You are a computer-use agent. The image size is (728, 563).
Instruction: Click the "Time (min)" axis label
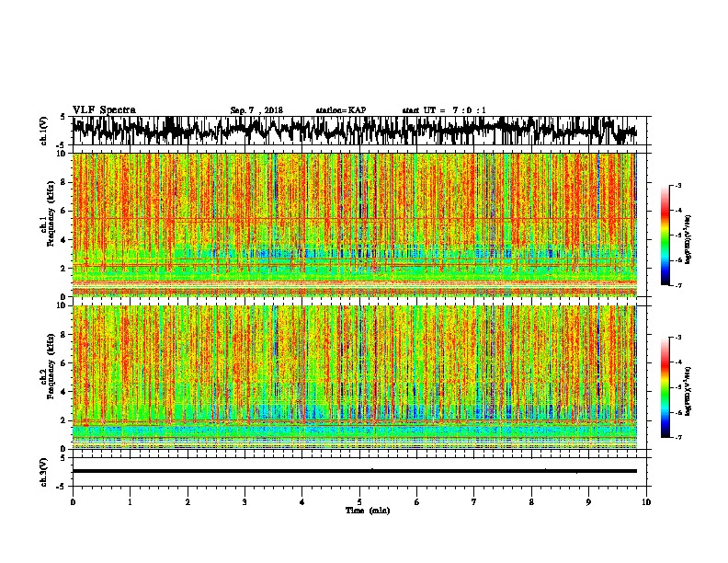click(x=368, y=511)
